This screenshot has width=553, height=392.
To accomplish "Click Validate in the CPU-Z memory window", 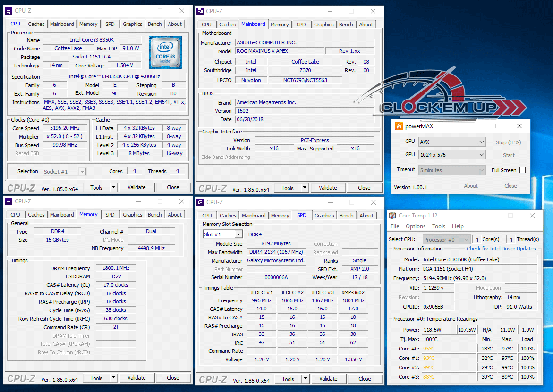I will (136, 378).
